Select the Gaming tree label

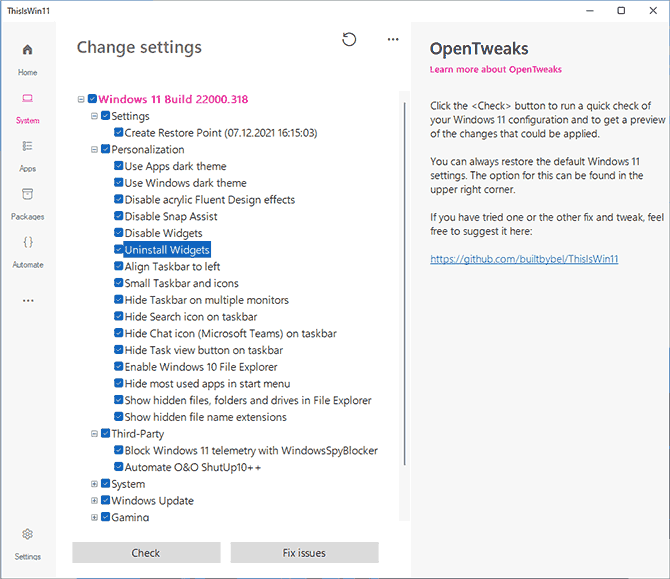[x=130, y=517]
